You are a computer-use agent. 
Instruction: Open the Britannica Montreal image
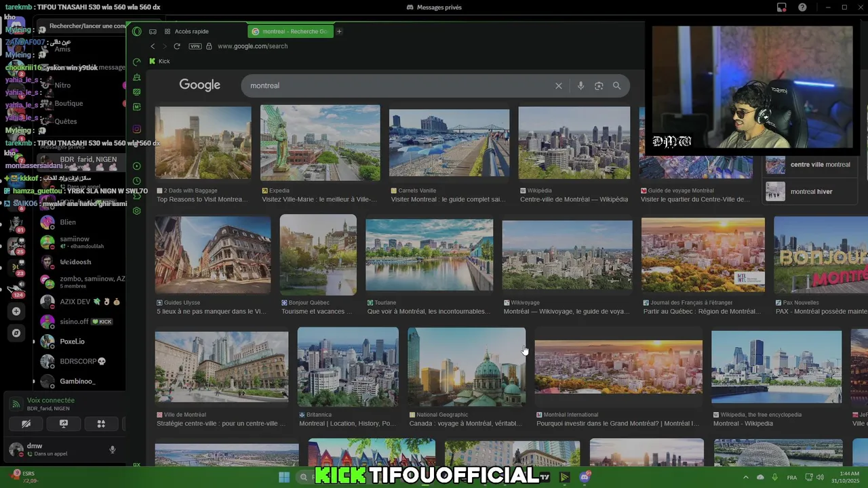348,367
